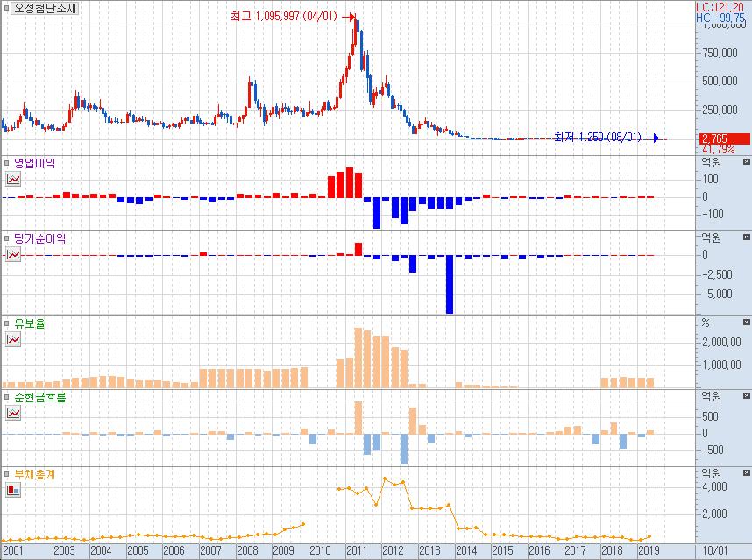Click the 2019 year label on time axis
This screenshot has height=560, width=752.
(649, 550)
